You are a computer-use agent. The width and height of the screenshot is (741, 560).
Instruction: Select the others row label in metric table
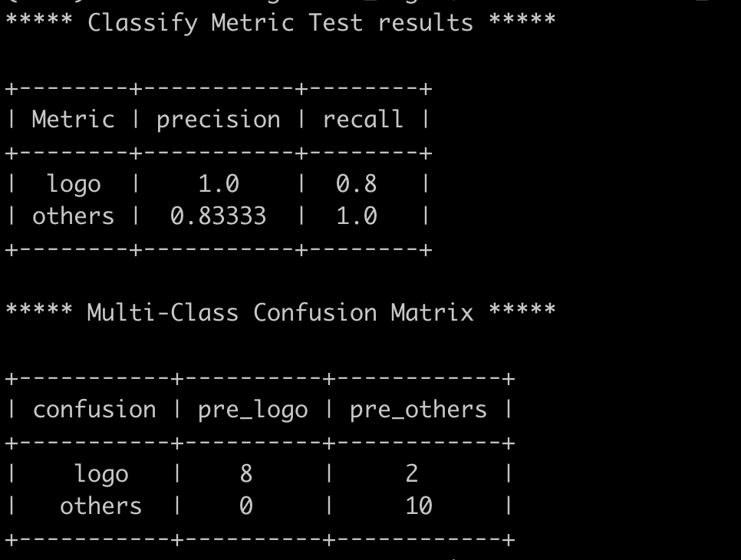[x=73, y=216]
